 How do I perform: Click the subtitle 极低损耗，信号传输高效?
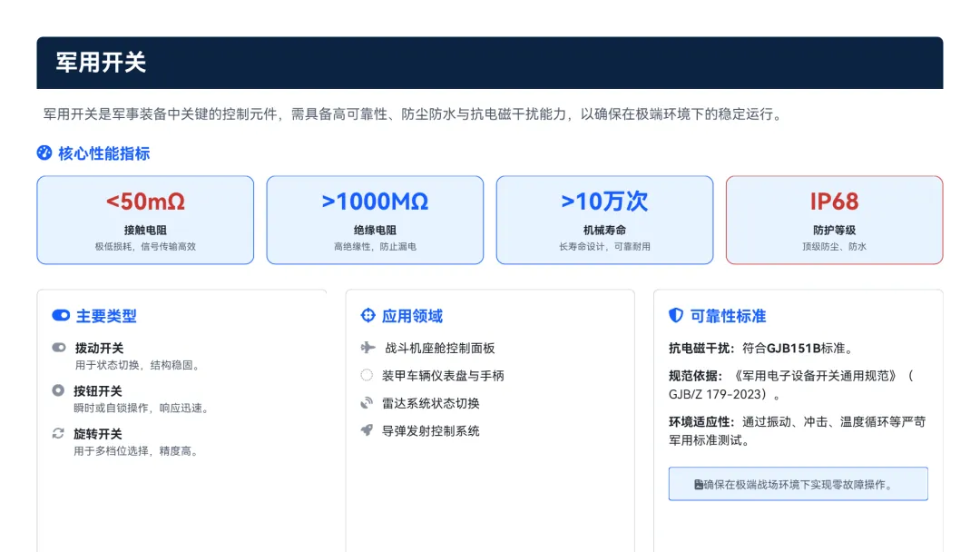pos(145,247)
